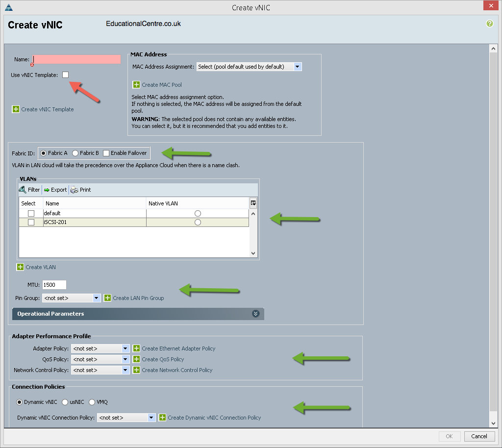The width and height of the screenshot is (502, 448).
Task: Click the Create Dynamic vNIC Connection Policy link
Action: tap(214, 418)
